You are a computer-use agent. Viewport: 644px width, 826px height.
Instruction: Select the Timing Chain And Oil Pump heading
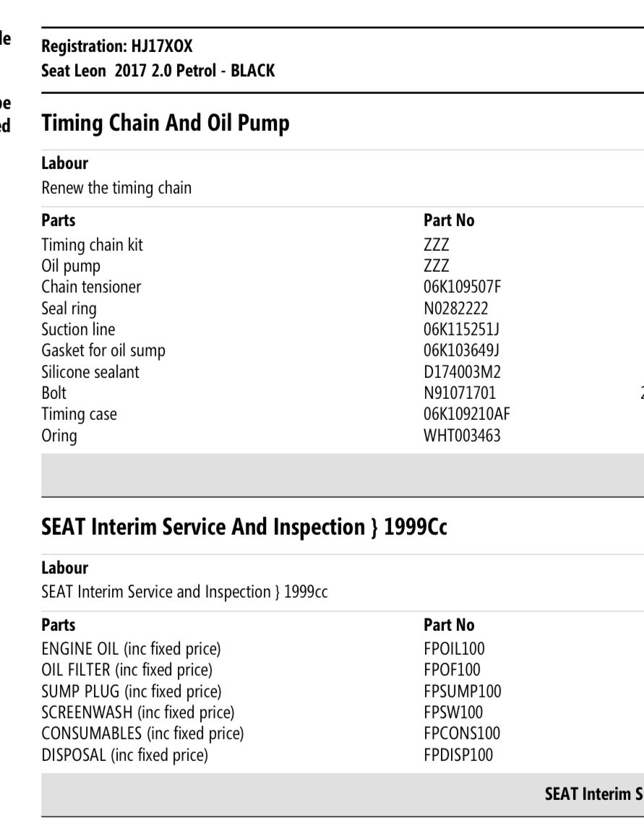(x=166, y=123)
